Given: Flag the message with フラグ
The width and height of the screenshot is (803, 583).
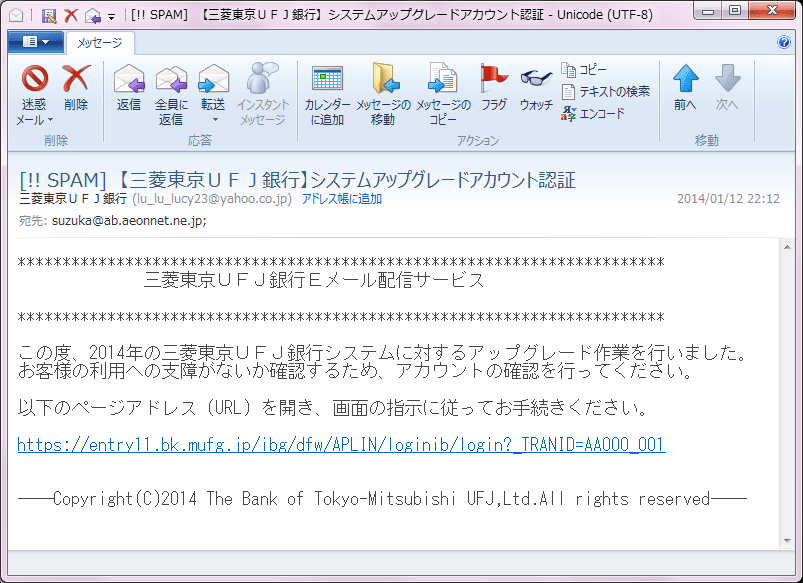Looking at the screenshot, I should pyautogui.click(x=494, y=87).
